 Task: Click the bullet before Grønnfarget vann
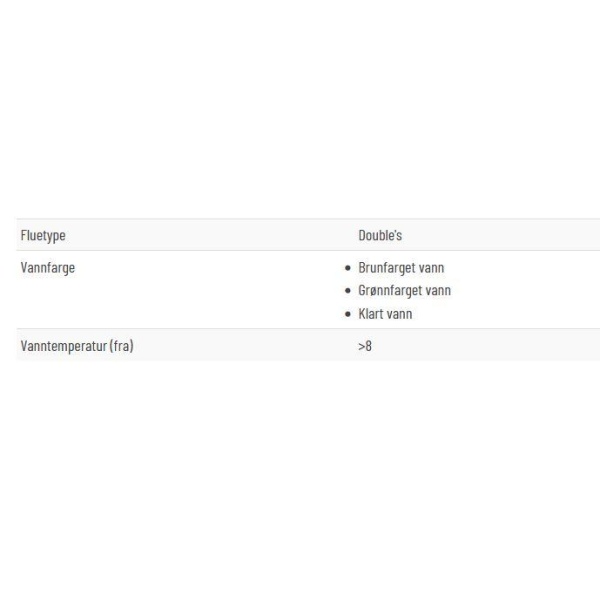[347, 291]
